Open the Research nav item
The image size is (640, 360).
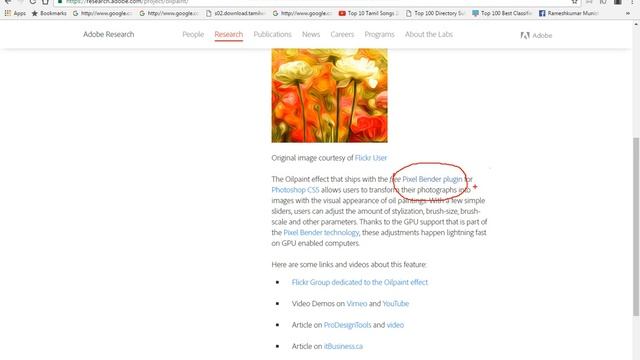click(229, 34)
